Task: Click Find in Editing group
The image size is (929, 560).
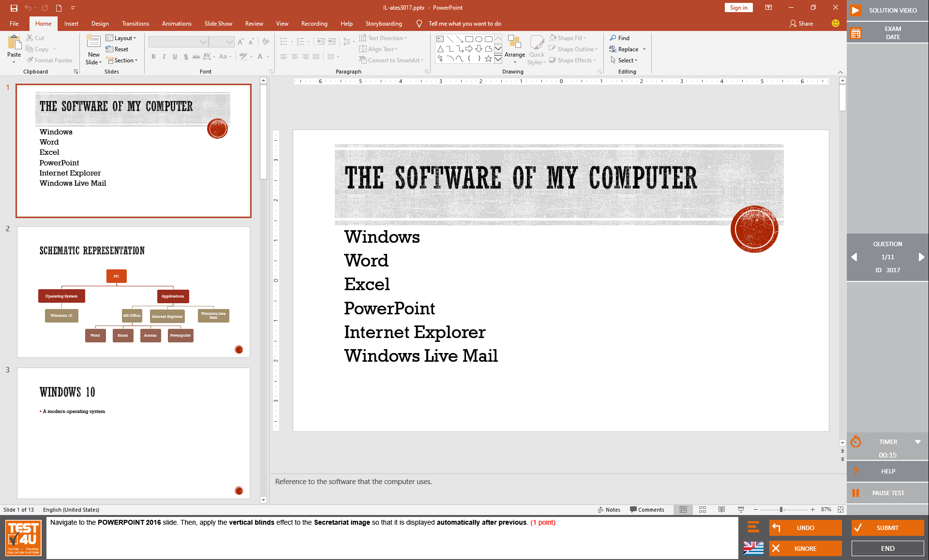Action: 620,38
